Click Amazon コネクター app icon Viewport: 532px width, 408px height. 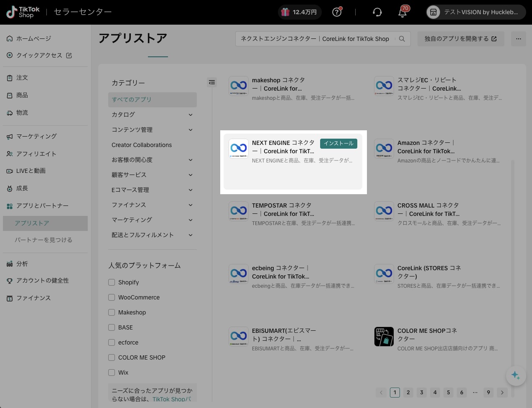click(x=384, y=149)
